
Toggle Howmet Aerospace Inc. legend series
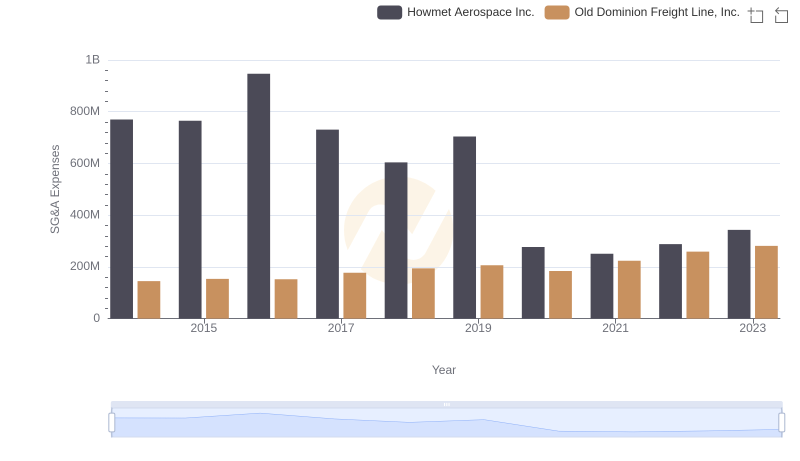(456, 12)
